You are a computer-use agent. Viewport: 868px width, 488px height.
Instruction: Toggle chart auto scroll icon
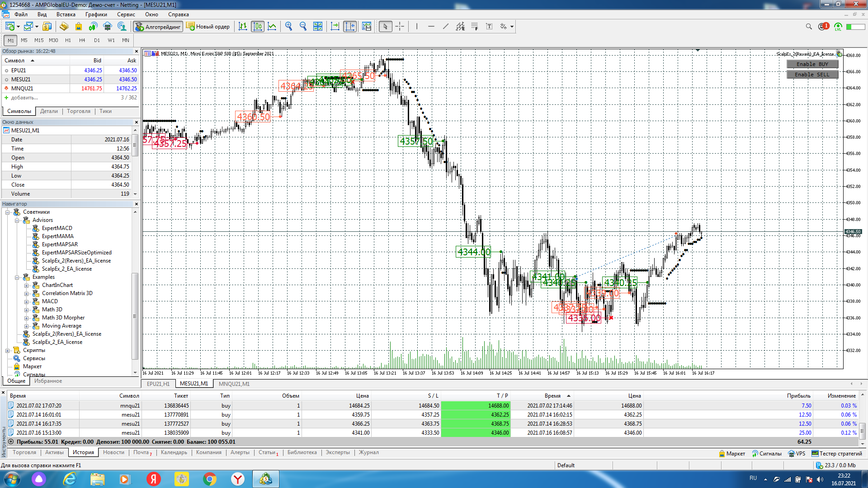335,27
